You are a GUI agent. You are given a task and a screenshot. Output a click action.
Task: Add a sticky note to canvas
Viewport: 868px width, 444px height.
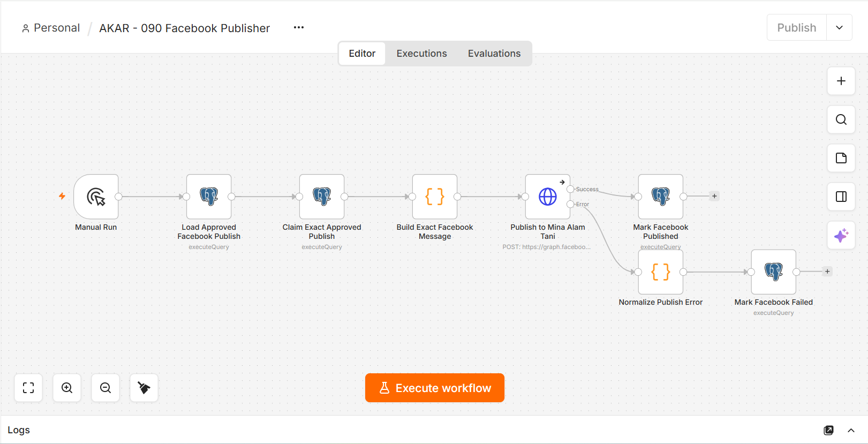click(x=841, y=158)
